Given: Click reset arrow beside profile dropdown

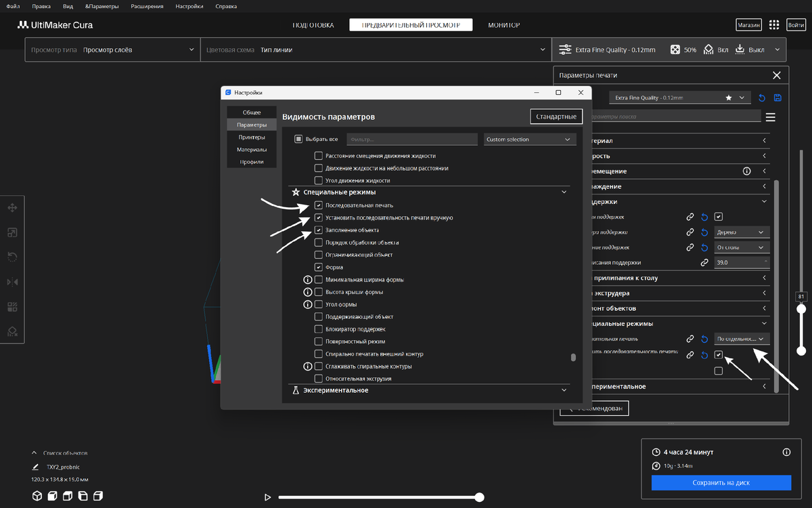Looking at the screenshot, I should click(x=762, y=98).
